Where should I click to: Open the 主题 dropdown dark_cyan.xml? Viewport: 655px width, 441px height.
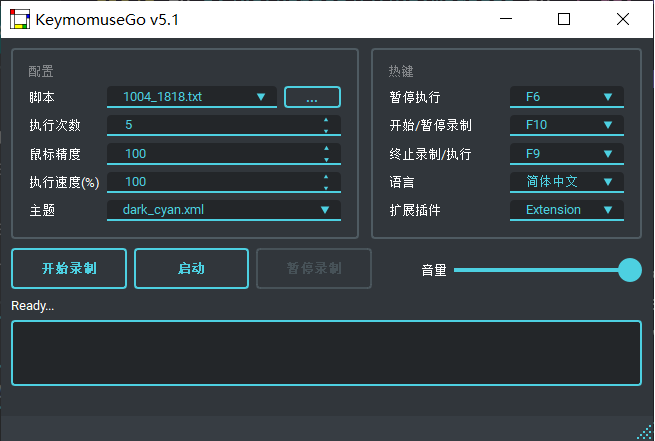(x=223, y=210)
